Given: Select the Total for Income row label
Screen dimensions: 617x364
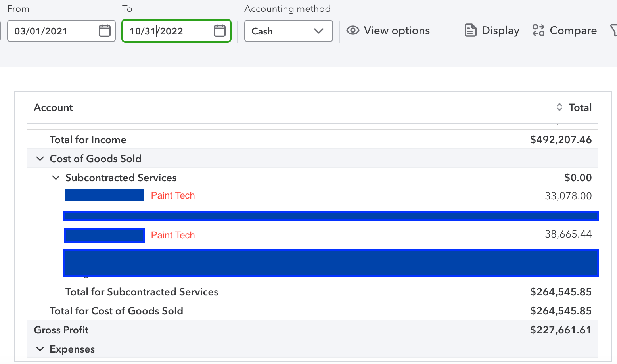Looking at the screenshot, I should [88, 140].
